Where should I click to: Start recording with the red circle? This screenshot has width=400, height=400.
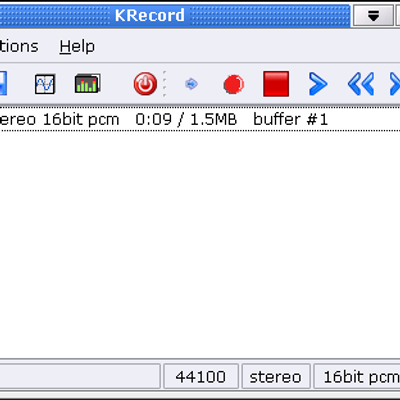[234, 84]
